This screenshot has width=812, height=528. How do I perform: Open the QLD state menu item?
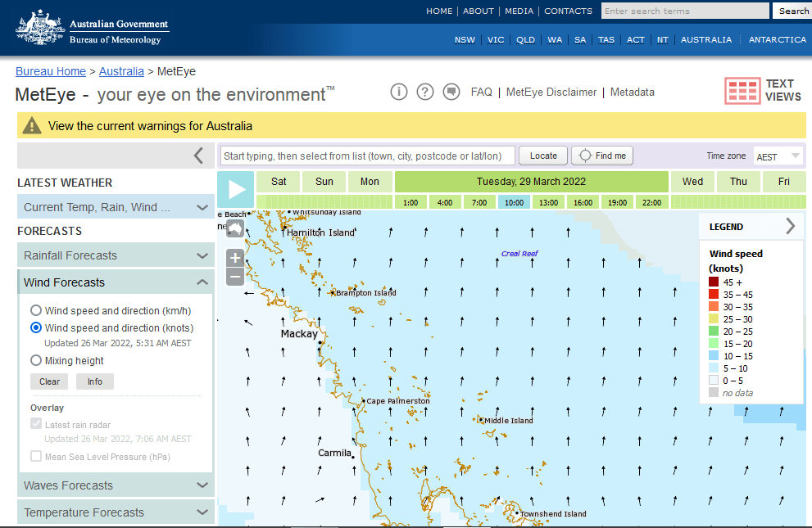pos(525,39)
